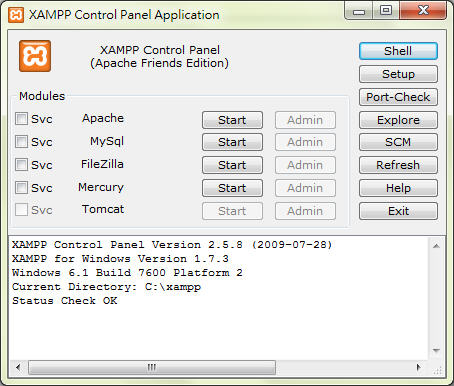The height and width of the screenshot is (386, 454).
Task: Click 'XAMPP for Windows Version 1.7.3' line
Action: (x=120, y=259)
